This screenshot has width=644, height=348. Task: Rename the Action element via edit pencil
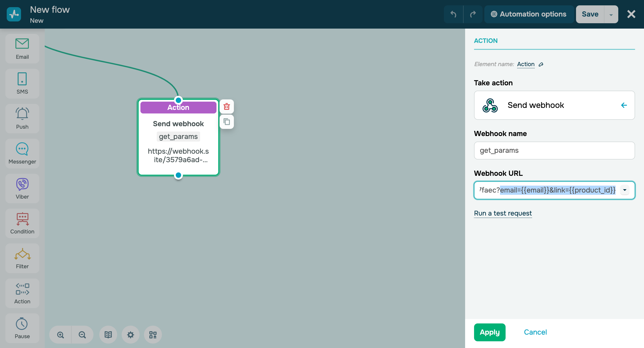[541, 64]
